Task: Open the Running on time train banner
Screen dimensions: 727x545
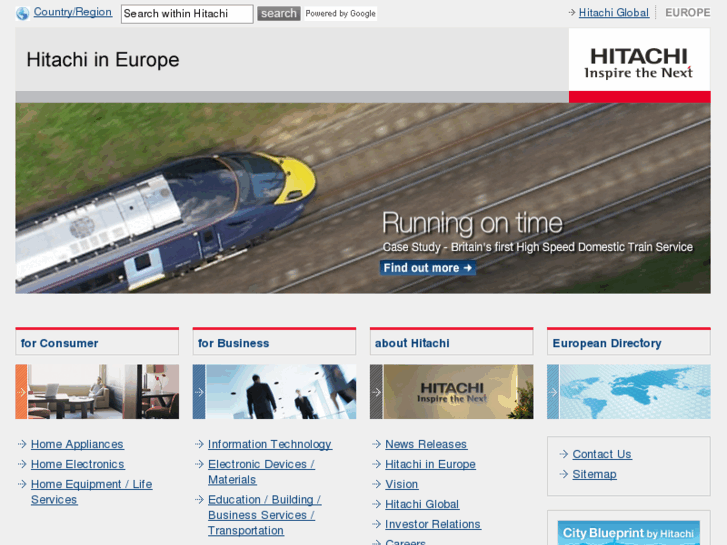Action: tap(363, 198)
